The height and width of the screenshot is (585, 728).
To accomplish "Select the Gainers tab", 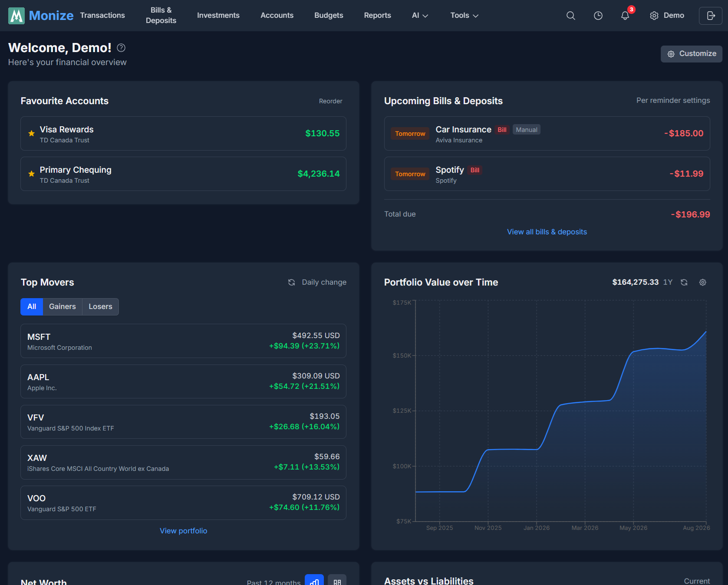I will click(x=63, y=307).
